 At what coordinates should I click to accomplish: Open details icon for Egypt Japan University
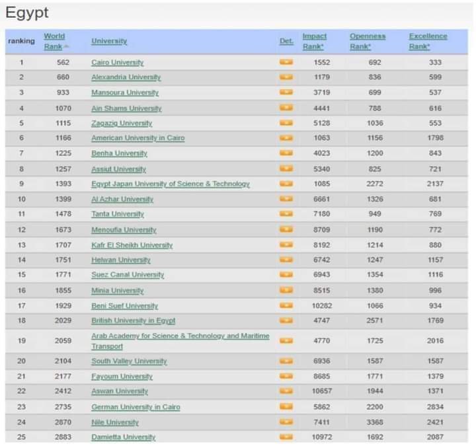(x=286, y=184)
